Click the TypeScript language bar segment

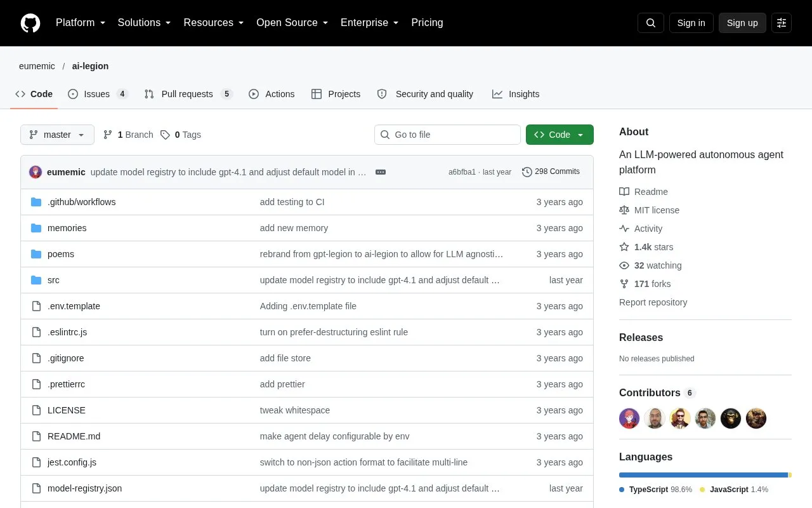(704, 475)
